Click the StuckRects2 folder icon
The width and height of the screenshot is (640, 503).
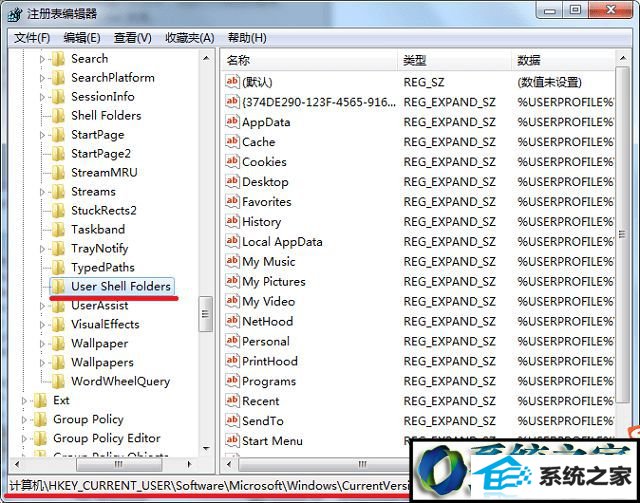[58, 211]
